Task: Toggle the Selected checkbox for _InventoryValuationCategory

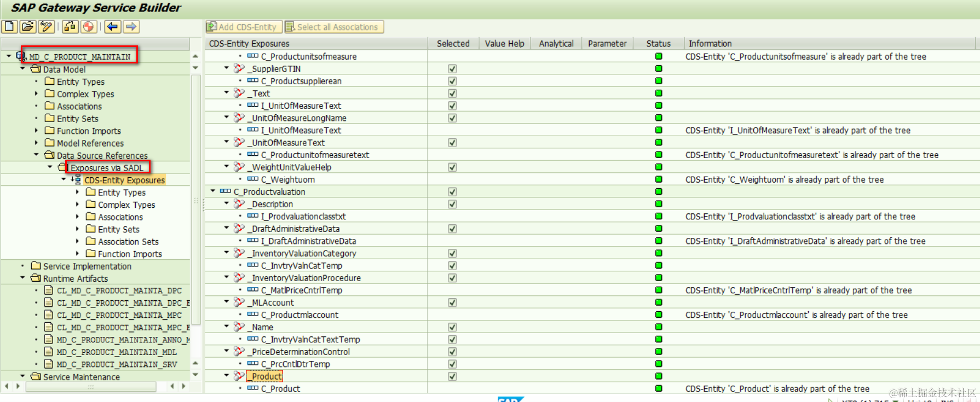Action: tap(452, 253)
